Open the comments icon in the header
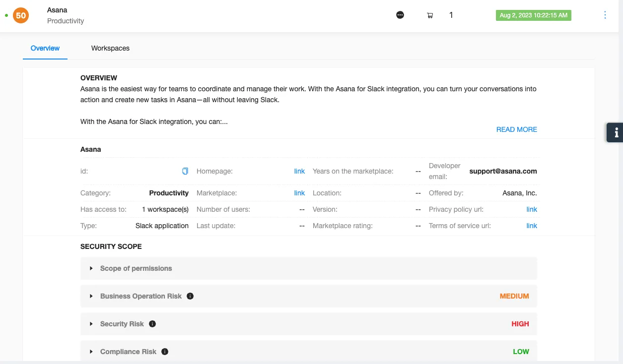This screenshot has width=623, height=364. pyautogui.click(x=400, y=15)
